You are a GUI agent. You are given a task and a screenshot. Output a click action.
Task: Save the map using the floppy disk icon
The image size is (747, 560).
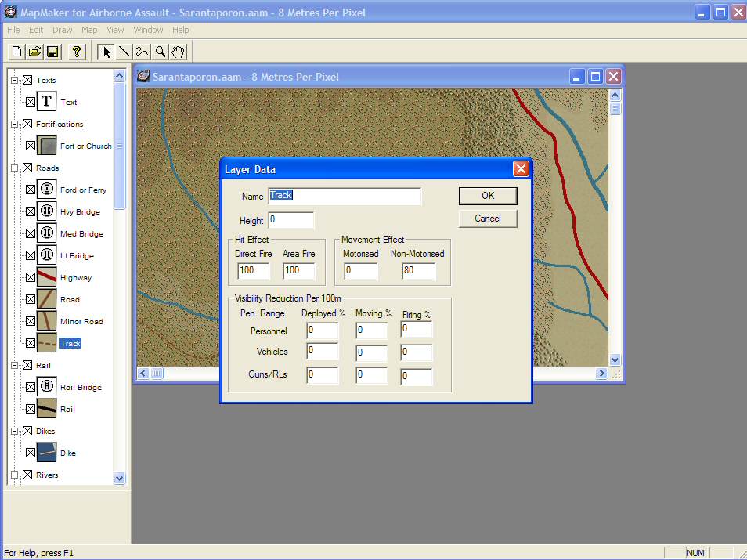pyautogui.click(x=53, y=52)
